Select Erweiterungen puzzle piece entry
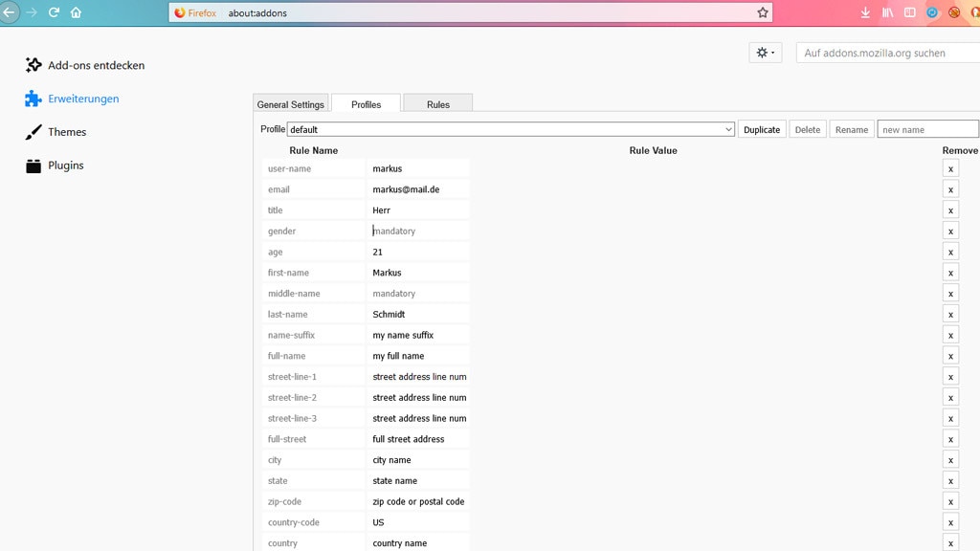Screen dimensions: 980x551 (83, 99)
